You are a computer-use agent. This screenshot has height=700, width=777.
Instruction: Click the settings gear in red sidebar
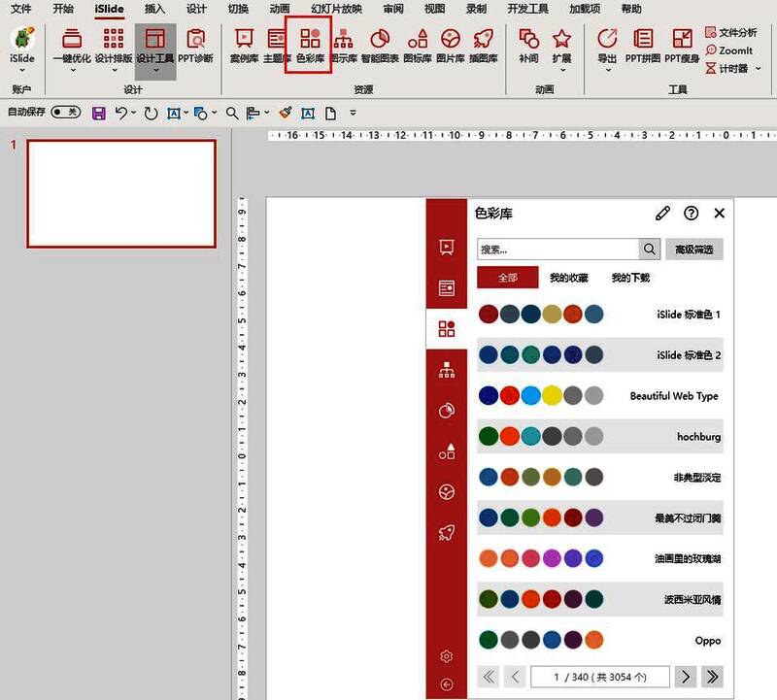tap(446, 656)
